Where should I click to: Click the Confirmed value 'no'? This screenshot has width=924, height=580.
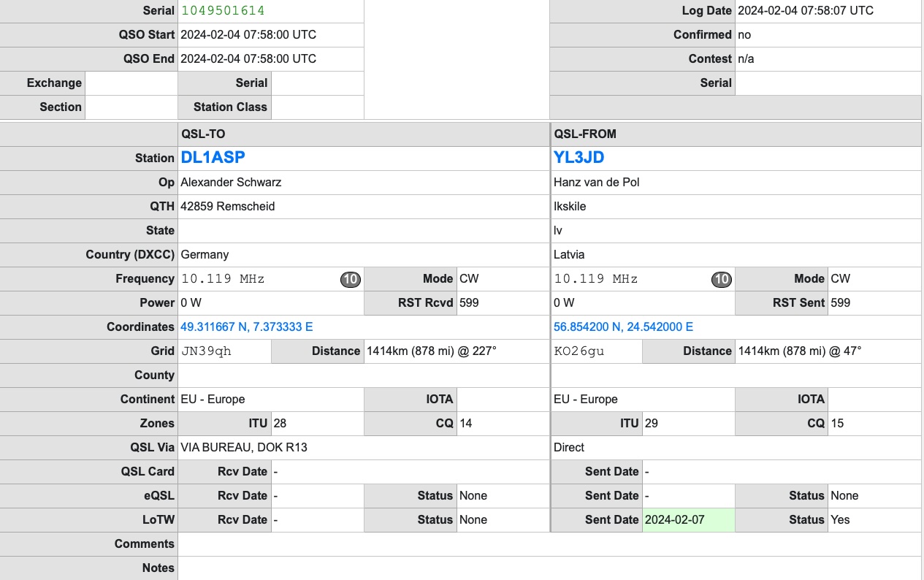744,34
